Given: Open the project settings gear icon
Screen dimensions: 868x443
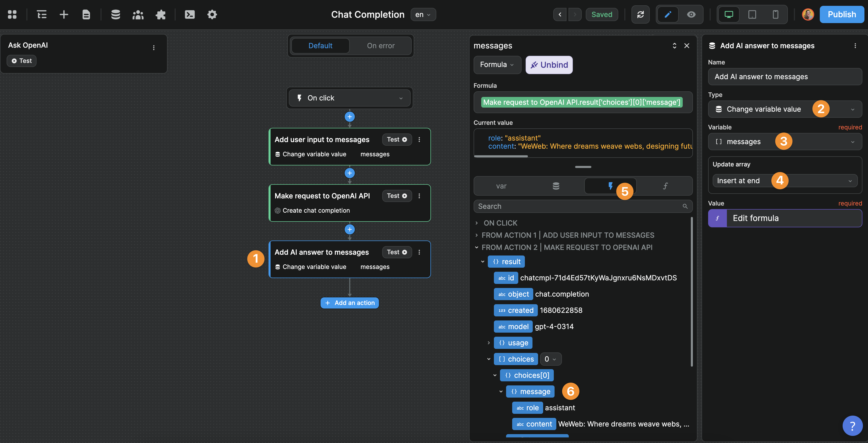Looking at the screenshot, I should coord(212,14).
